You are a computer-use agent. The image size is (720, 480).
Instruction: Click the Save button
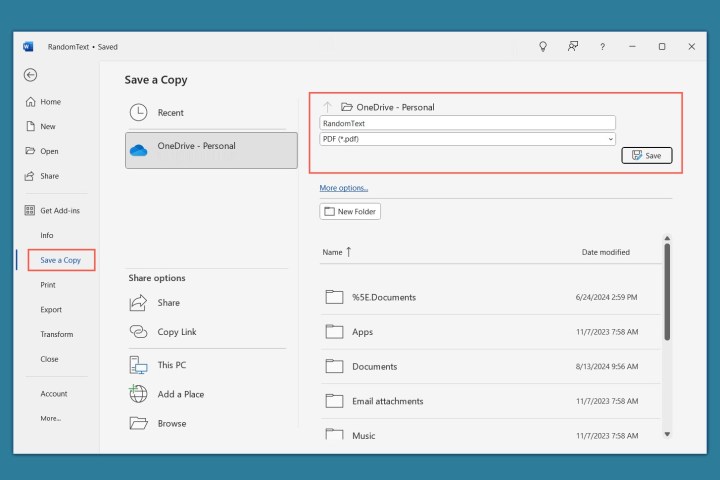(646, 156)
